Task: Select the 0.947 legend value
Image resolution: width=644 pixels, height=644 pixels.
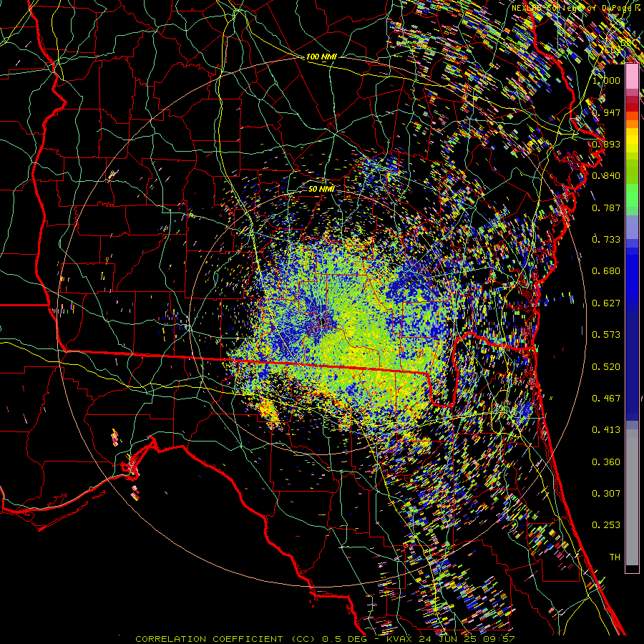Action: click(x=606, y=112)
